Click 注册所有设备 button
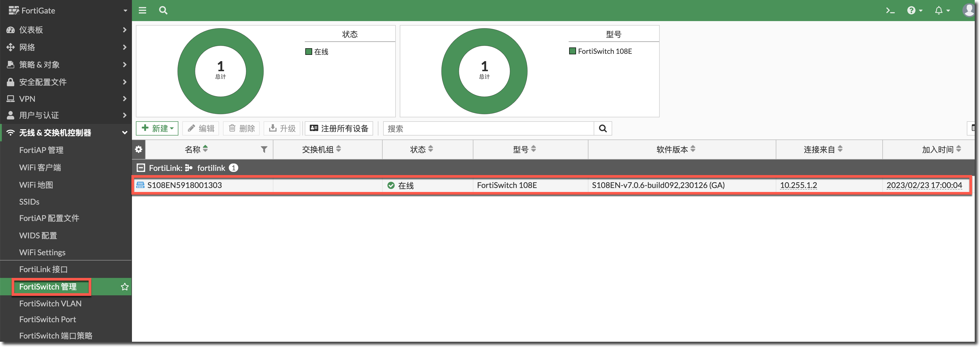Viewport: 980px width, 347px height. click(339, 129)
